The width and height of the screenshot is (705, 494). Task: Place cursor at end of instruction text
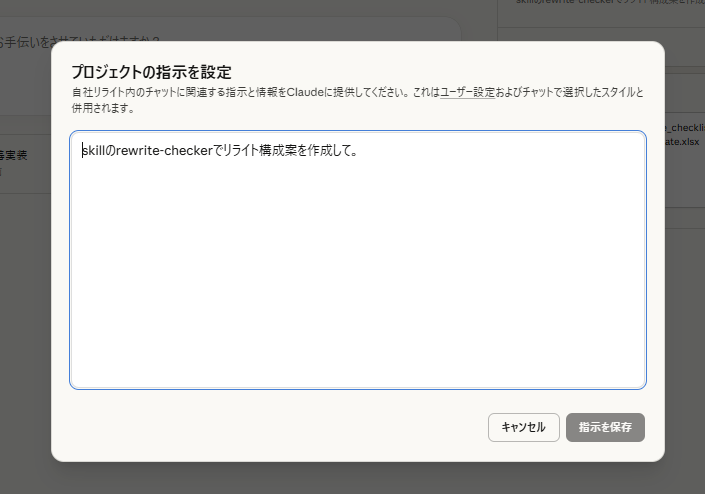click(357, 152)
